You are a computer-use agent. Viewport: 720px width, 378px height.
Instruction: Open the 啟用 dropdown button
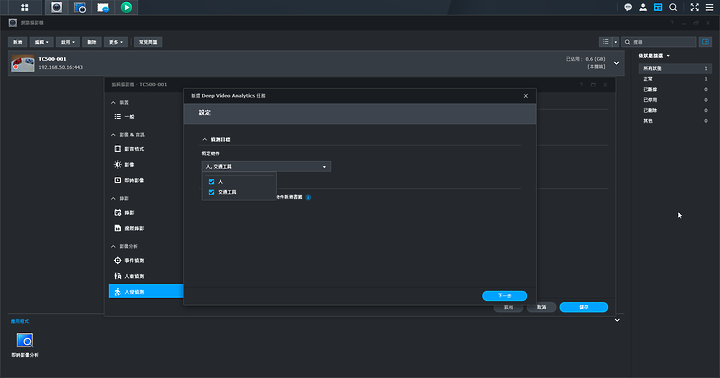(x=68, y=42)
